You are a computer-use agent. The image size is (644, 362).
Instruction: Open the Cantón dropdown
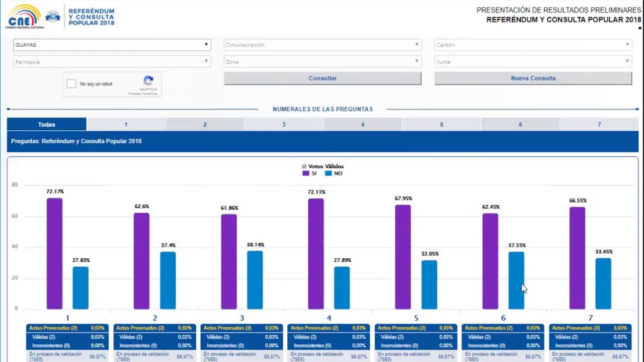tap(533, 45)
